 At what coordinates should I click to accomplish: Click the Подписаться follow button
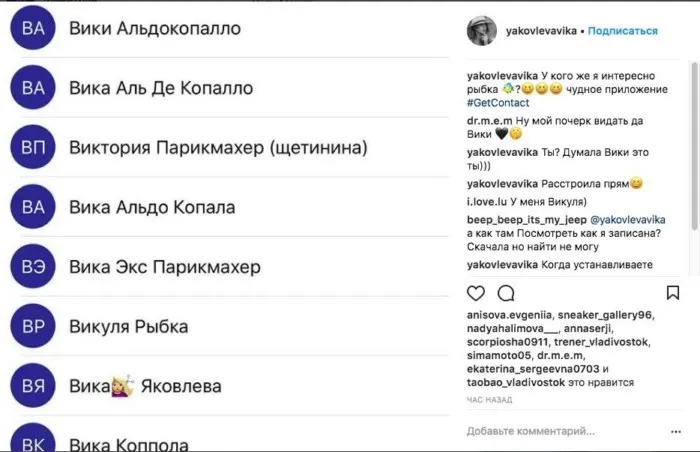(622, 31)
